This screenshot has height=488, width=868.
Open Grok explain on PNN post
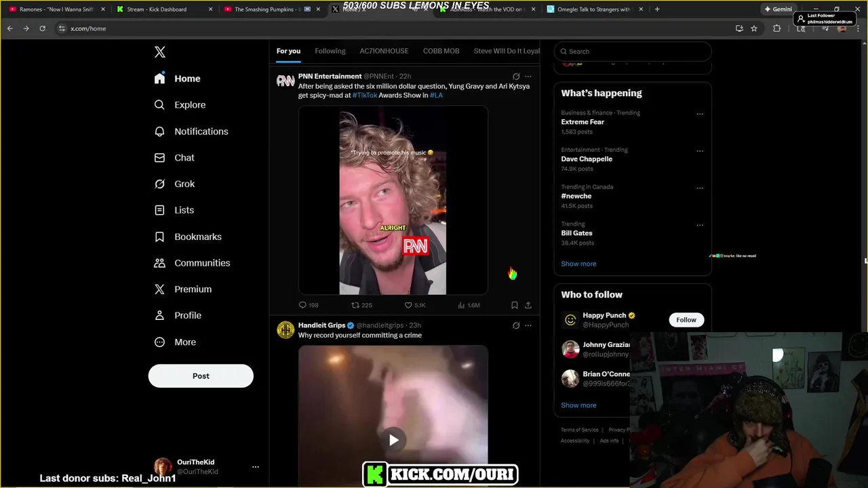click(x=516, y=77)
